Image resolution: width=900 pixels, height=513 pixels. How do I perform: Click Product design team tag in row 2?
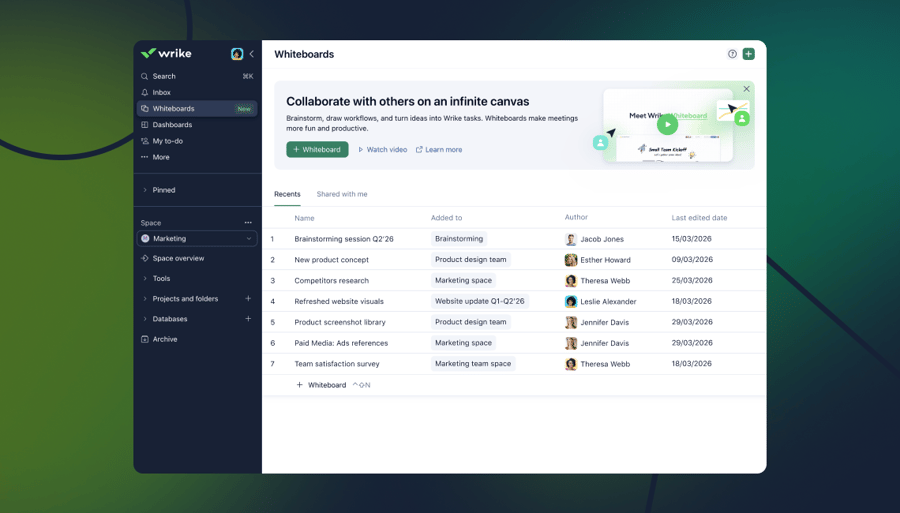(471, 259)
